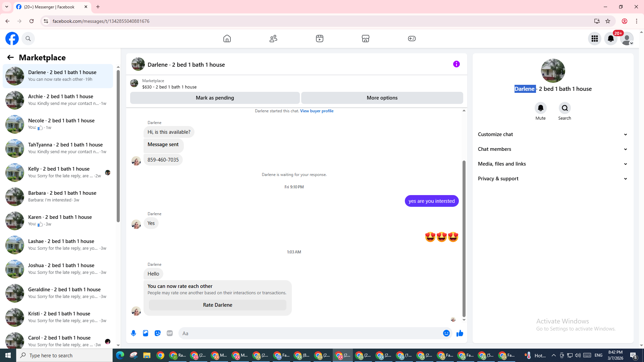The image size is (644, 362).
Task: Open the account profile avatar menu
Action: 627,39
